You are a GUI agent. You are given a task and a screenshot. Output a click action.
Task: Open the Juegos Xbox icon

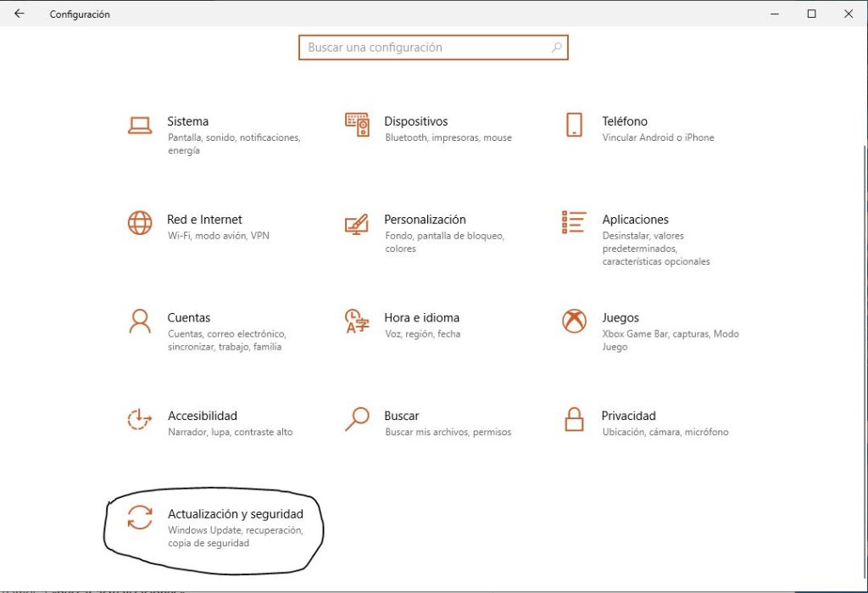[574, 321]
